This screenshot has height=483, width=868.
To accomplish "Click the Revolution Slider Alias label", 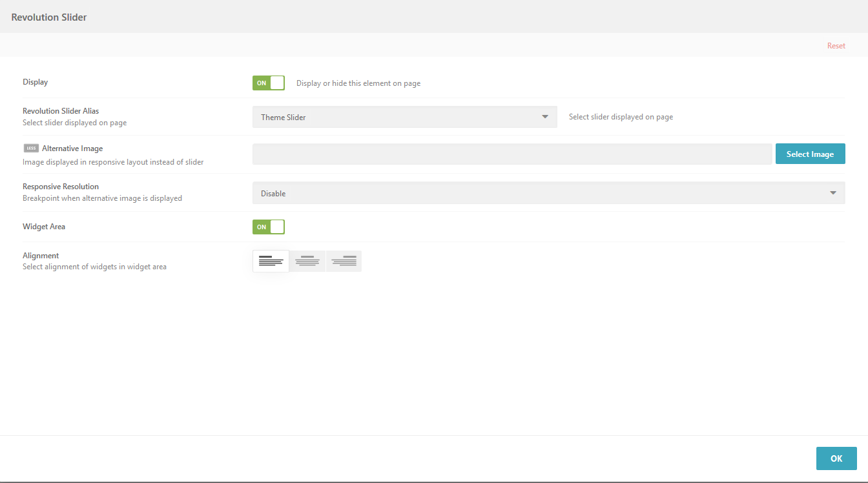I will pyautogui.click(x=61, y=111).
